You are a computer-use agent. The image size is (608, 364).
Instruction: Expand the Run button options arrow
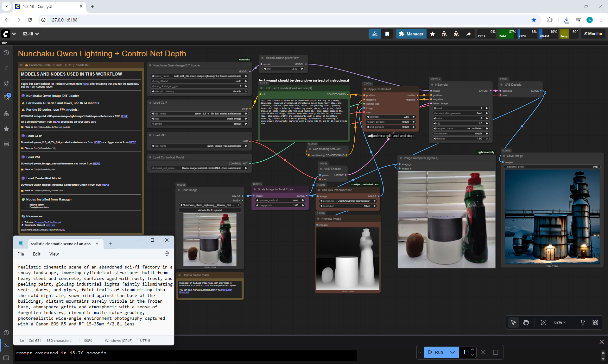point(453,352)
